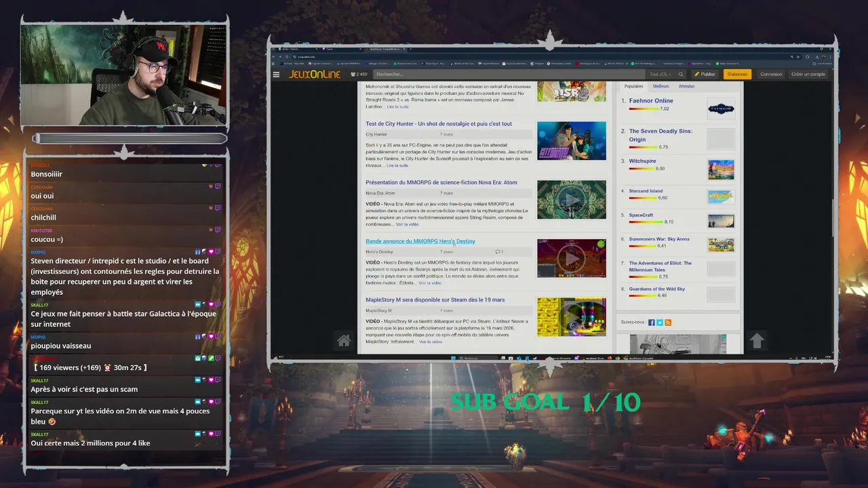Click the SpaceCraft game thumbnail
This screenshot has width=868, height=488.
[721, 221]
